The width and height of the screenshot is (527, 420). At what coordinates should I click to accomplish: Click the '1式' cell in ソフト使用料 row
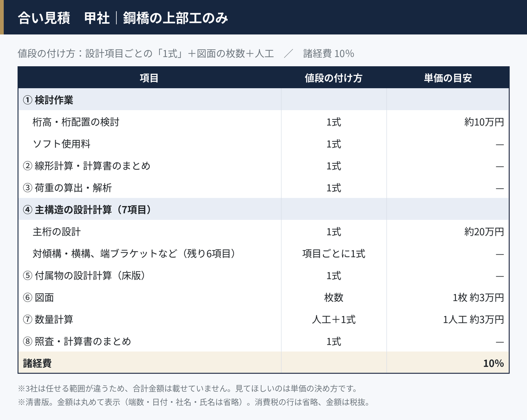coord(334,144)
